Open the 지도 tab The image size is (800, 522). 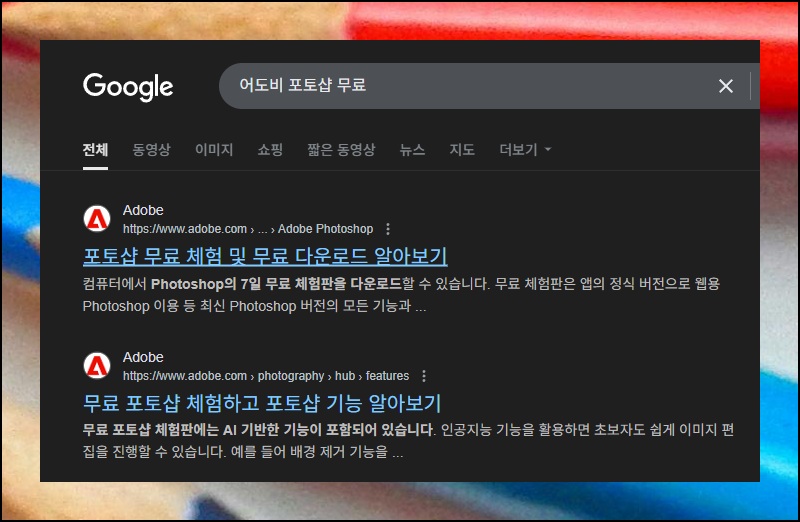[x=462, y=150]
